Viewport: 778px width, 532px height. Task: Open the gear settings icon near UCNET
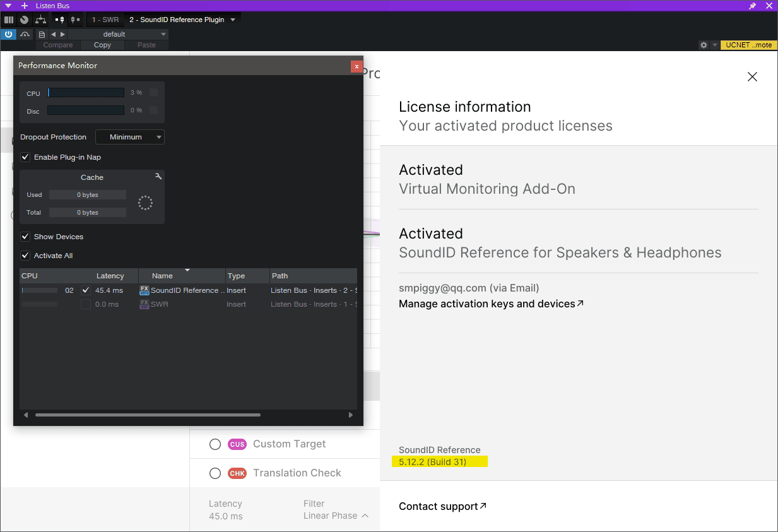[704, 45]
